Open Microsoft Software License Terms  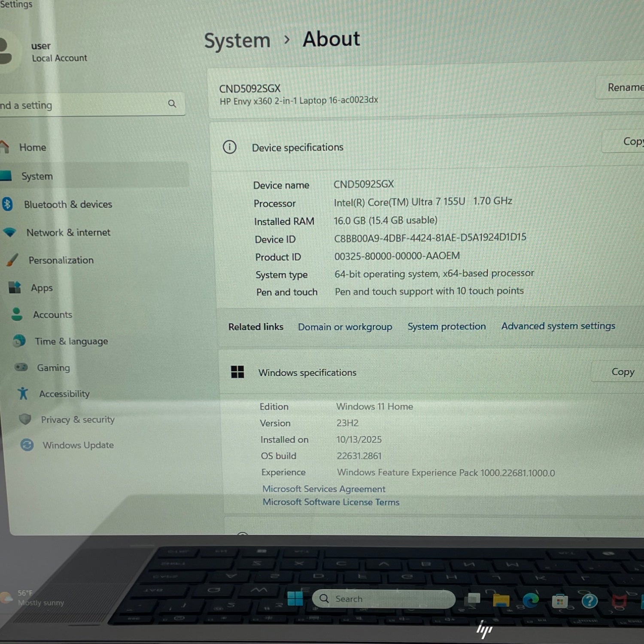click(x=331, y=502)
